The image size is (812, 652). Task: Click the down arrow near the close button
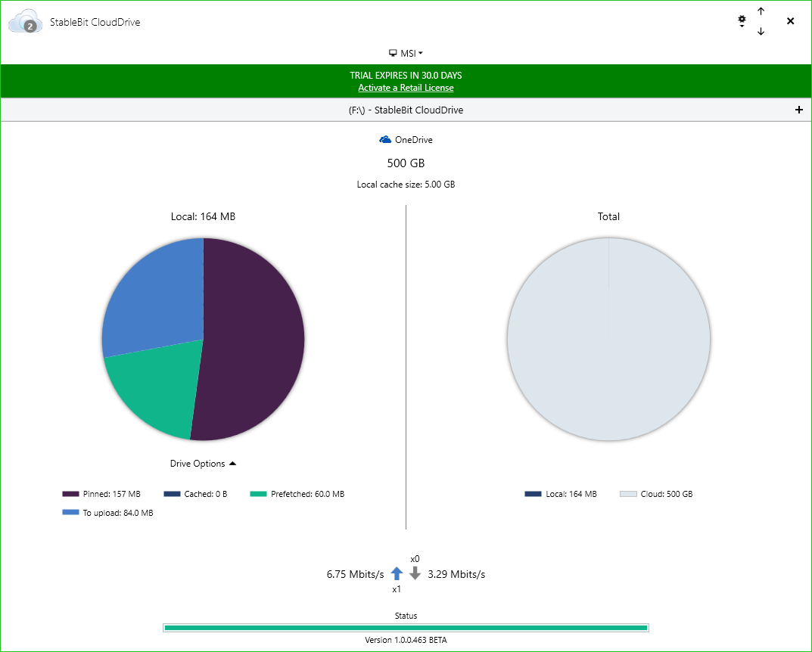tap(761, 32)
